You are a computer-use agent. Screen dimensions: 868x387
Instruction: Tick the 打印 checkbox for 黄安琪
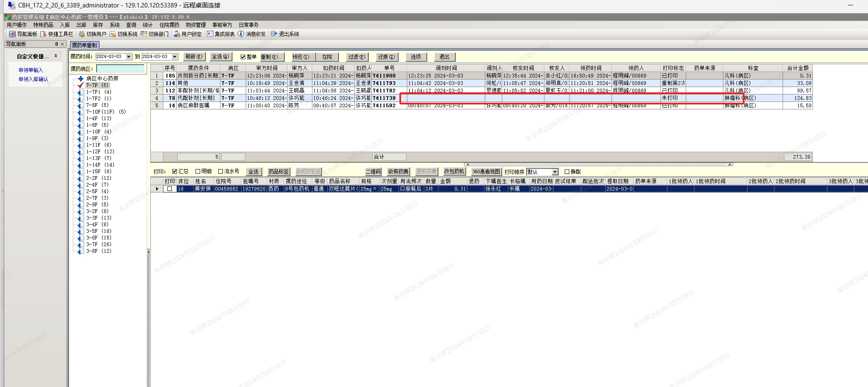click(169, 189)
